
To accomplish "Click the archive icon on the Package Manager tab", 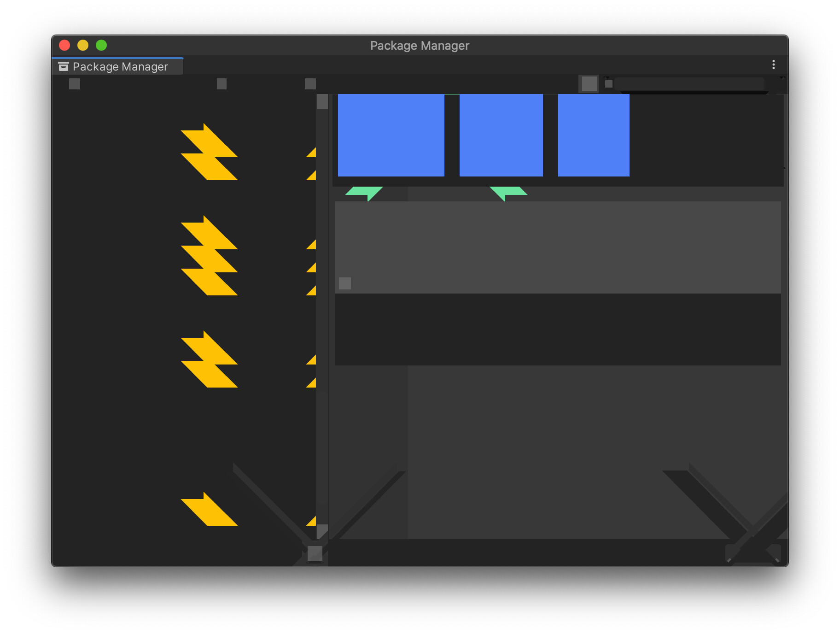I will coord(64,66).
